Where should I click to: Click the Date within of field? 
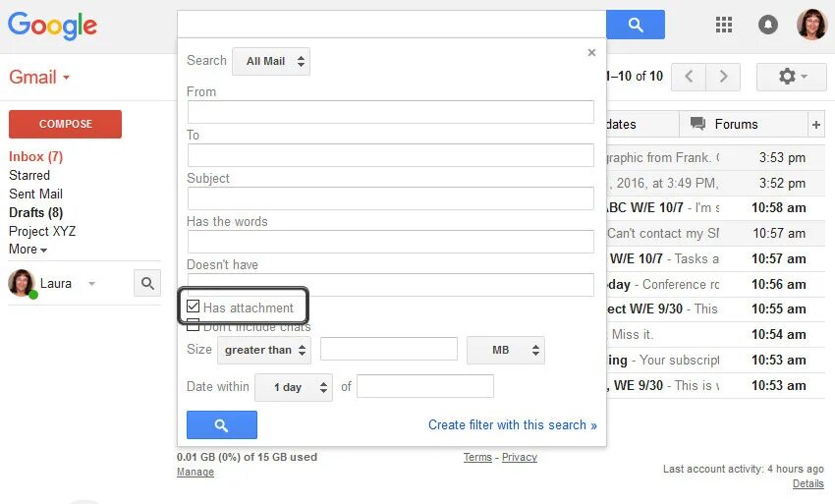click(425, 386)
